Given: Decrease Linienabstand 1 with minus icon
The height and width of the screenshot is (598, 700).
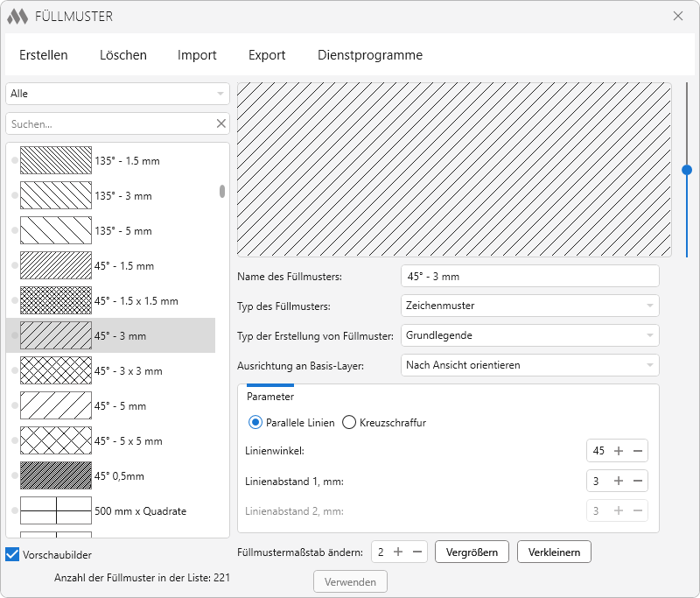Looking at the screenshot, I should (638, 481).
